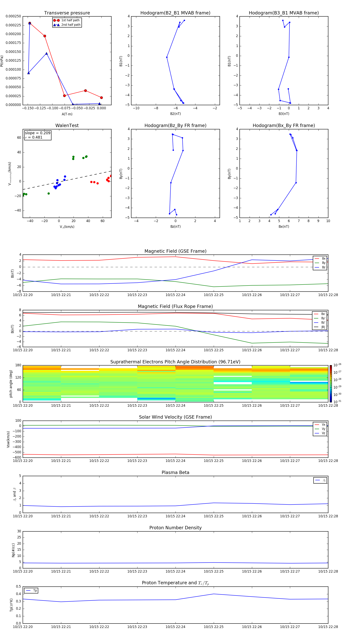Click topmost red marker in Transverse pressure
The width and height of the screenshot is (351, 644).
click(30, 23)
